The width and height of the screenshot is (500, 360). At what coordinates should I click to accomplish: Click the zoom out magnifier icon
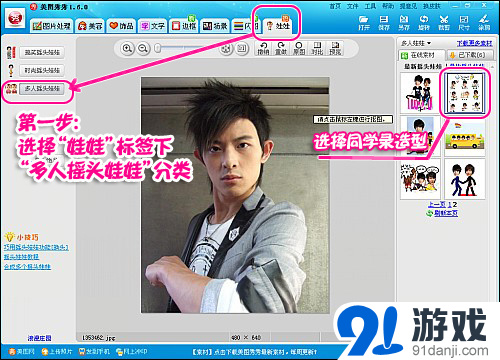click(x=143, y=49)
